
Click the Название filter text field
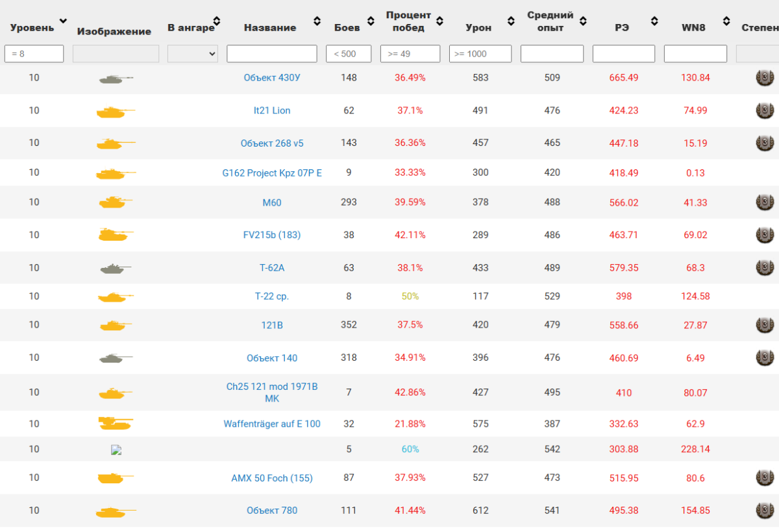click(272, 54)
